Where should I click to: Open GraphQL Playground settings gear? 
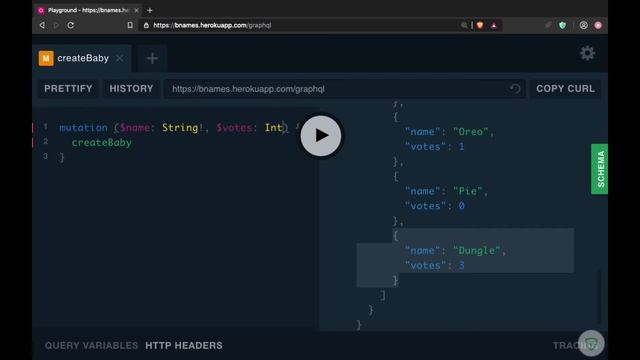click(x=587, y=53)
